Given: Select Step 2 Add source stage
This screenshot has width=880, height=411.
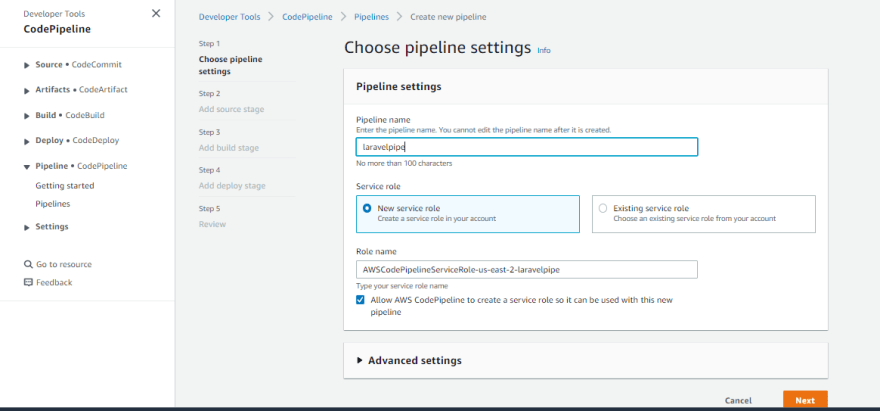Looking at the screenshot, I should point(231,109).
